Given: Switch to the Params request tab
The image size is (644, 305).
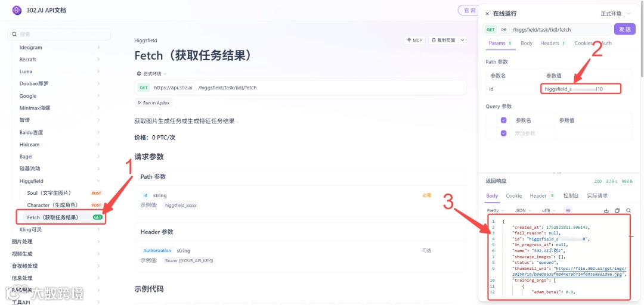Looking at the screenshot, I should 500,43.
